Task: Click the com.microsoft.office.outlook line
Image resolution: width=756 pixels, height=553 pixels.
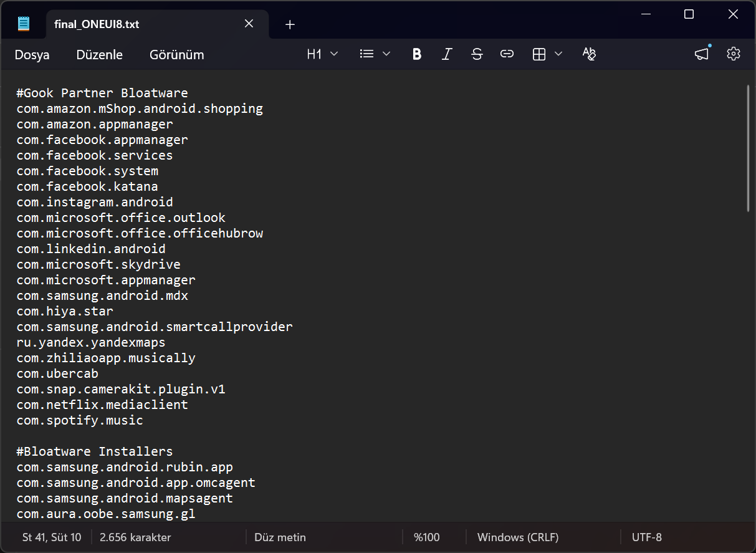Action: pyautogui.click(x=121, y=218)
